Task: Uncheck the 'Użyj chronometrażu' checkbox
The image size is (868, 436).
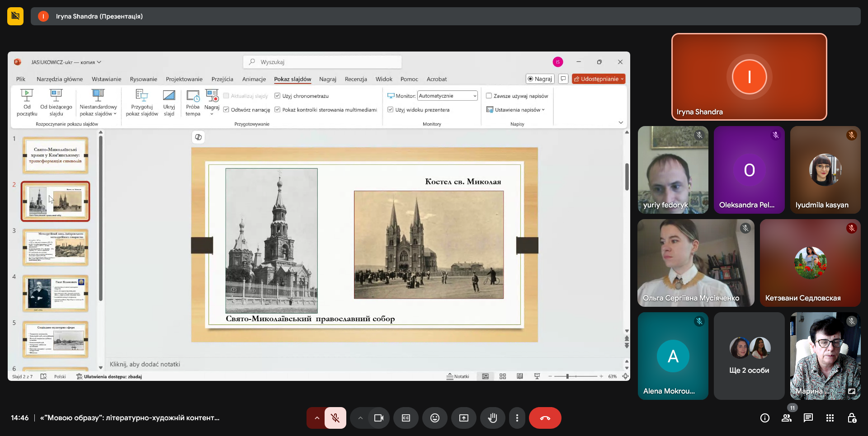Action: [278, 96]
